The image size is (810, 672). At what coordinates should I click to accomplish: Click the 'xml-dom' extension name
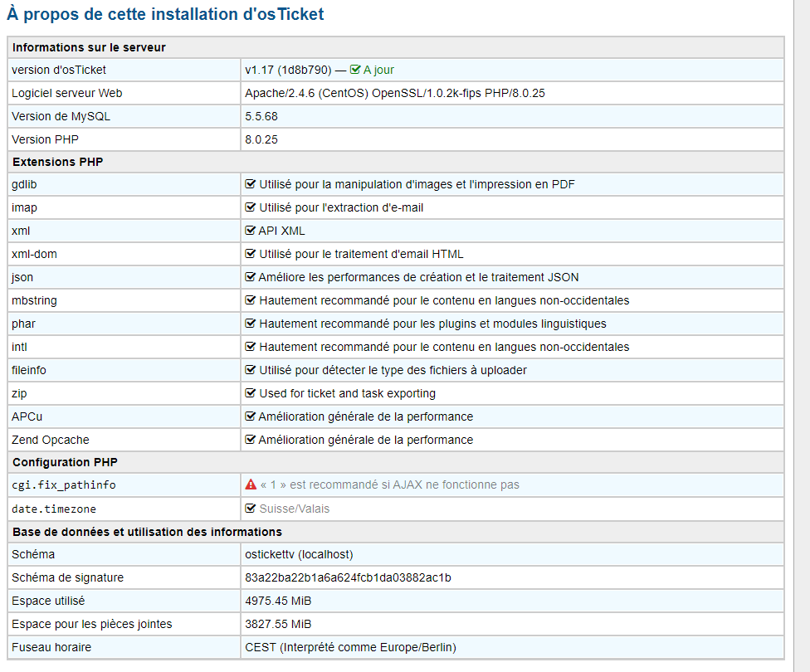tap(34, 255)
